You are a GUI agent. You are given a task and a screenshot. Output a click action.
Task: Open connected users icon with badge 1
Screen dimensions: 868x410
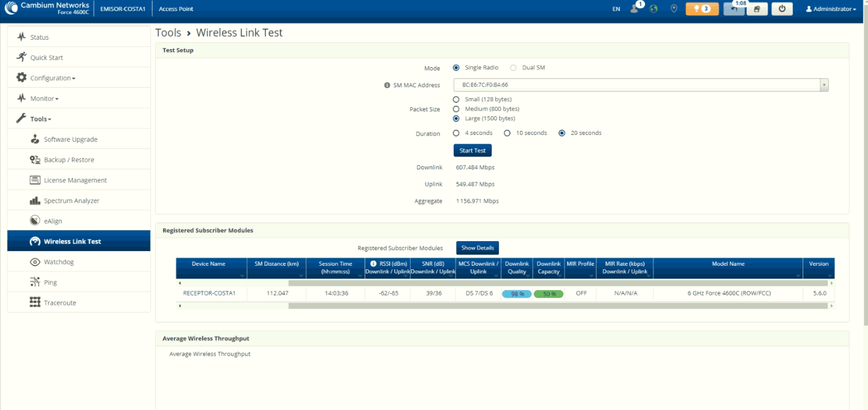pyautogui.click(x=636, y=8)
